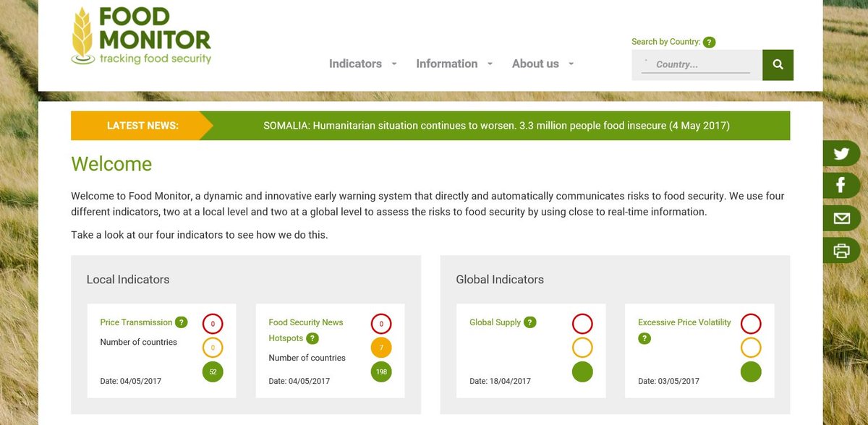Click help icon next to Price Transmission
This screenshot has height=425, width=868.
click(x=182, y=322)
